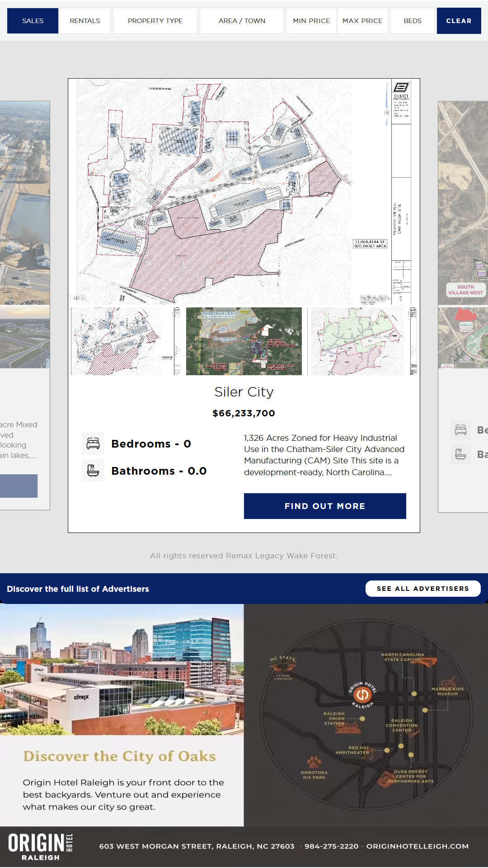Select the green parcel map thumbnail
The width and height of the screenshot is (488, 868).
pos(362,341)
